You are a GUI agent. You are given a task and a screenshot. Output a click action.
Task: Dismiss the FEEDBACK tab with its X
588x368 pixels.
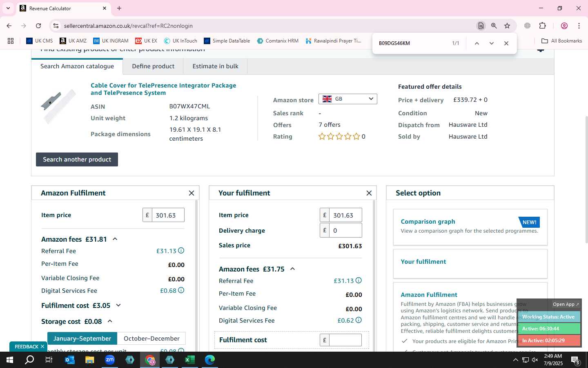pos(42,346)
